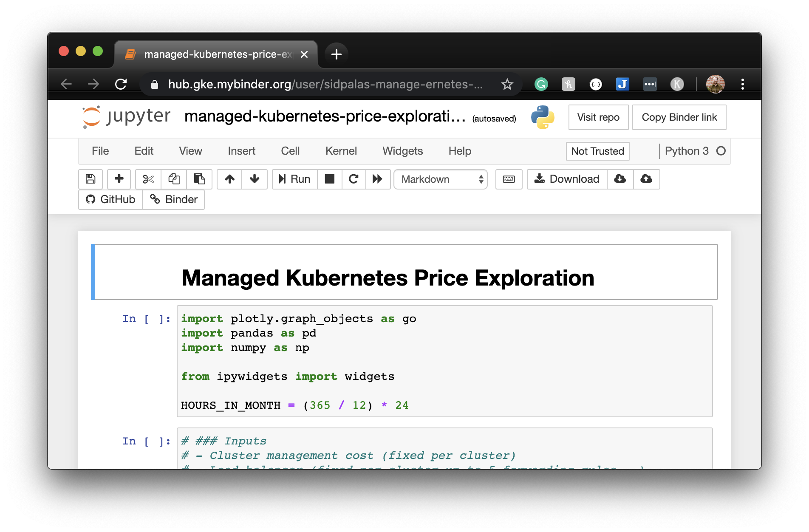The width and height of the screenshot is (809, 532).
Task: Move the selected cell up
Action: click(229, 179)
